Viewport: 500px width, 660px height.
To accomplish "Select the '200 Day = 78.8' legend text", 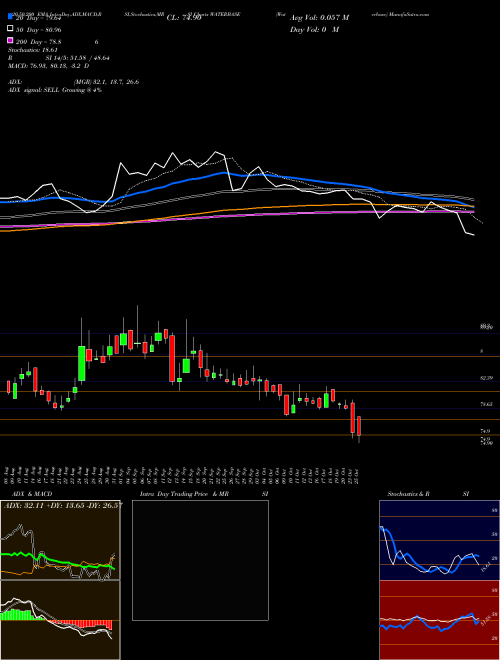I will [39, 41].
